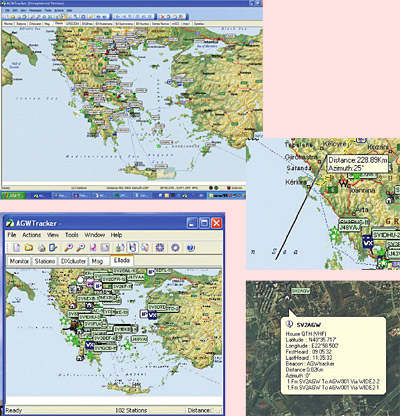
Task: Click the blue VX station marker in Aegean
Action: click(152, 315)
